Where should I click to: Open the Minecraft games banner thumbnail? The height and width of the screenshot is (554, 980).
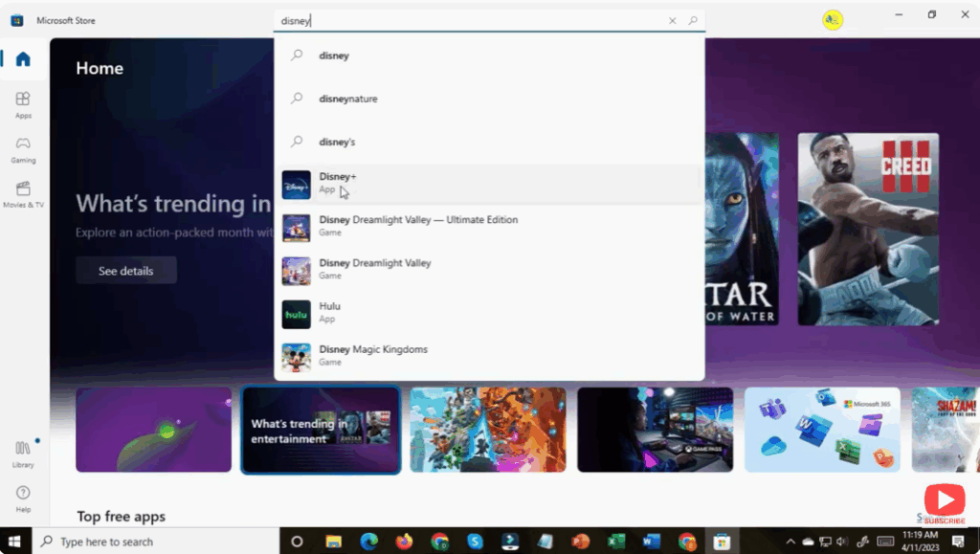coord(488,430)
